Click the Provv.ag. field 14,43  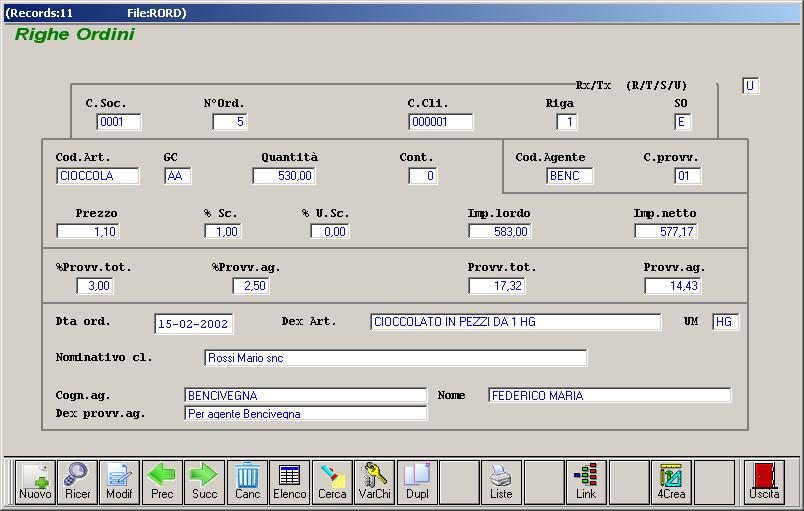(672, 286)
